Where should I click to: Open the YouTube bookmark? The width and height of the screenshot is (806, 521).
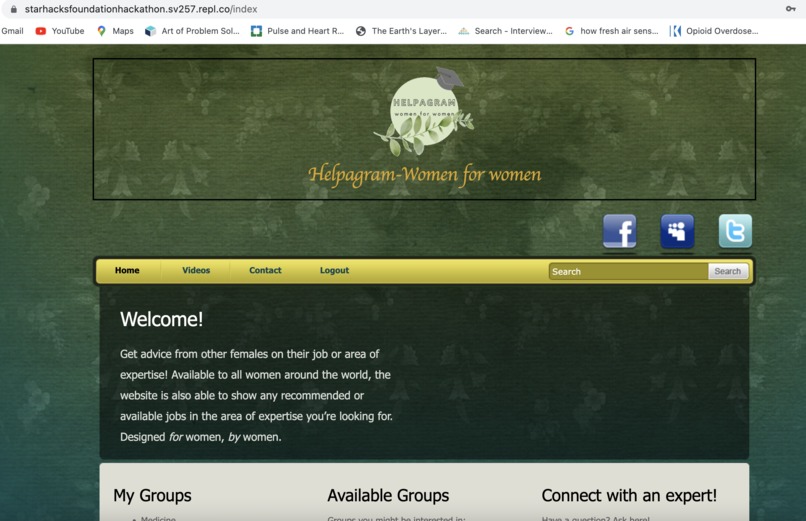click(60, 31)
